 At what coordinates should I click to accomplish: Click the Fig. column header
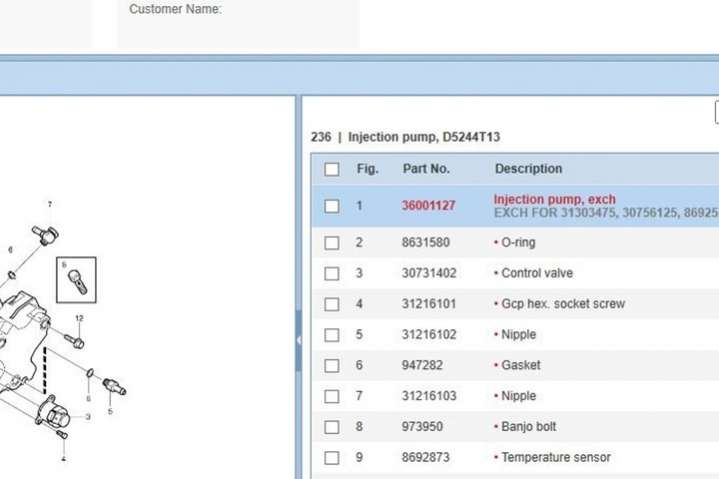tap(367, 169)
